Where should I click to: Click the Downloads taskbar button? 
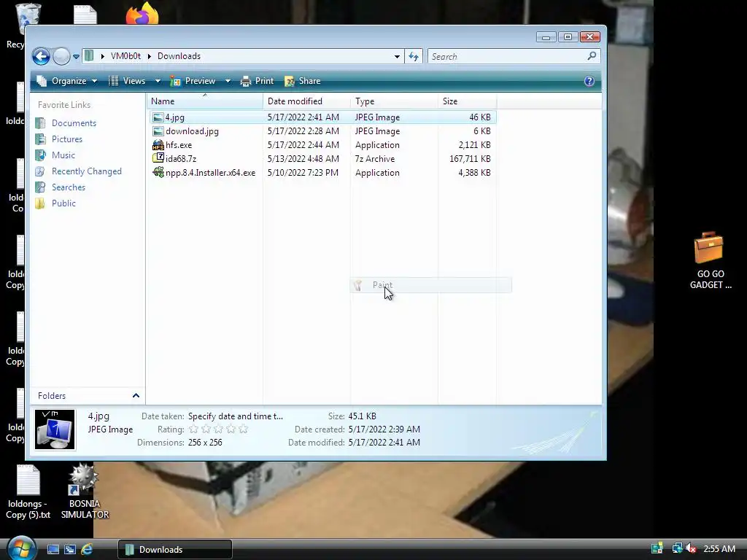175,550
